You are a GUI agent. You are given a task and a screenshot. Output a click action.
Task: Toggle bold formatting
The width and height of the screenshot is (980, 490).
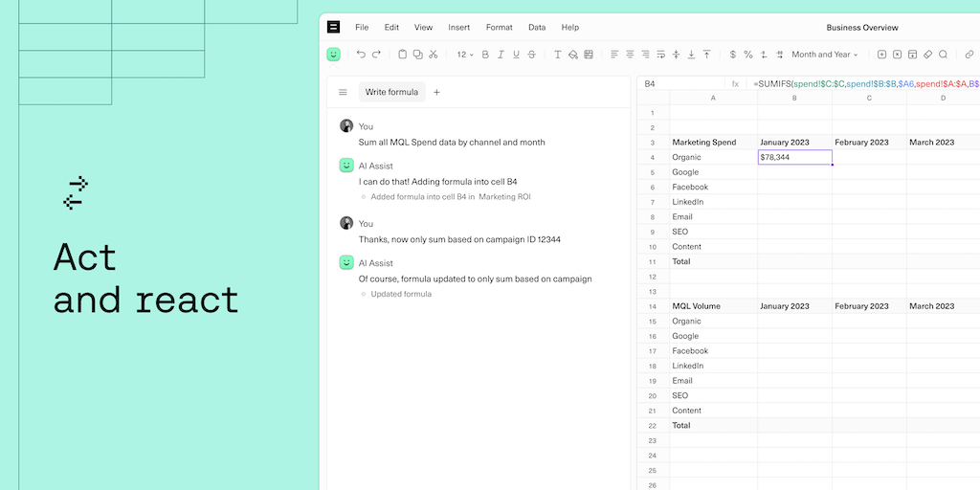[485, 55]
